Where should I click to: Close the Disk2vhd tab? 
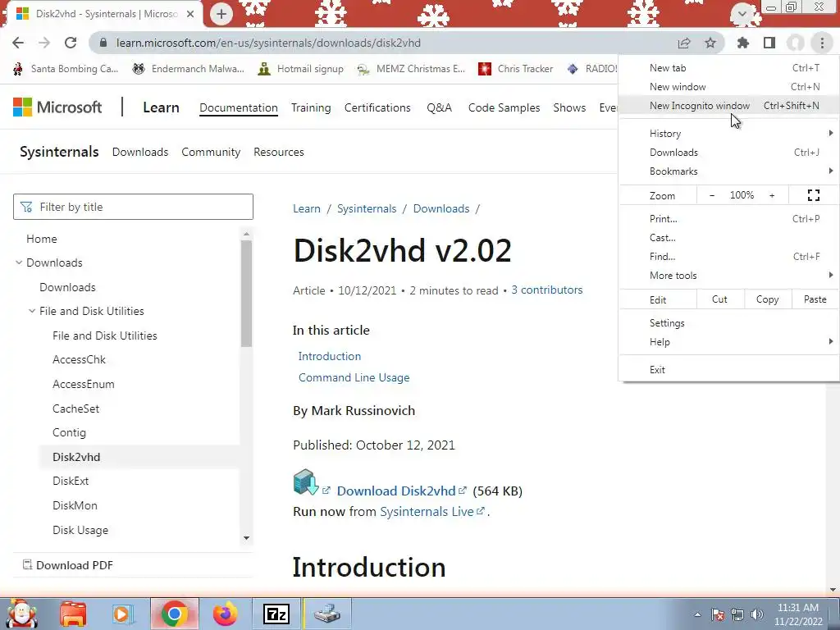pyautogui.click(x=190, y=14)
